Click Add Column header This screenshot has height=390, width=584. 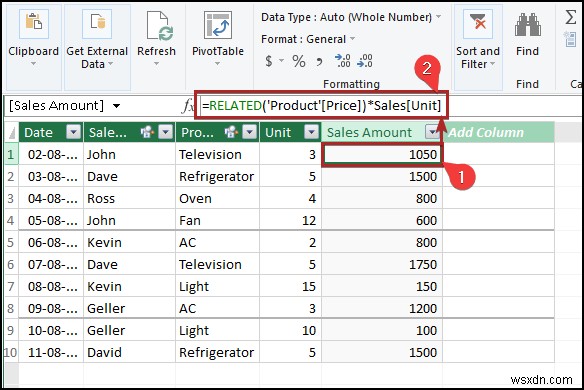[x=498, y=132]
